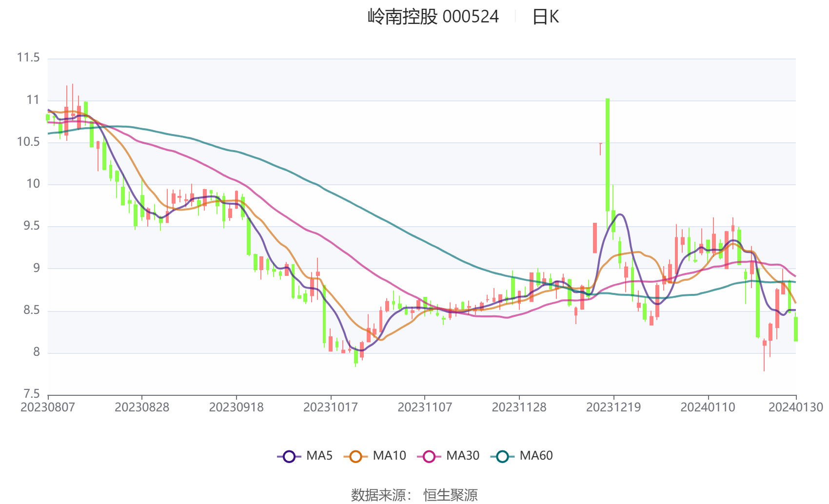Click the tall green candlestick peaking near 11
This screenshot has height=504, width=829.
point(608,155)
